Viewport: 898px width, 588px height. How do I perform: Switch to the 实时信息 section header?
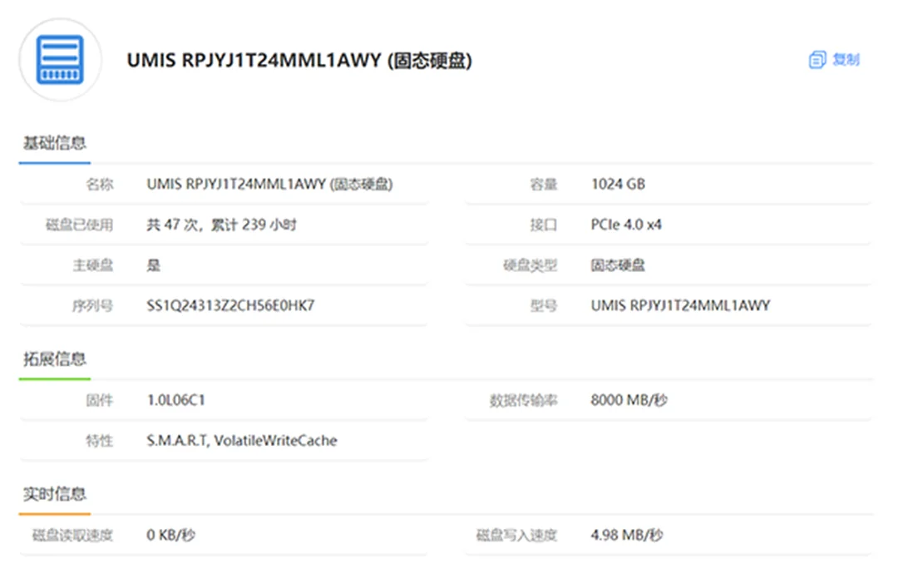point(54,494)
